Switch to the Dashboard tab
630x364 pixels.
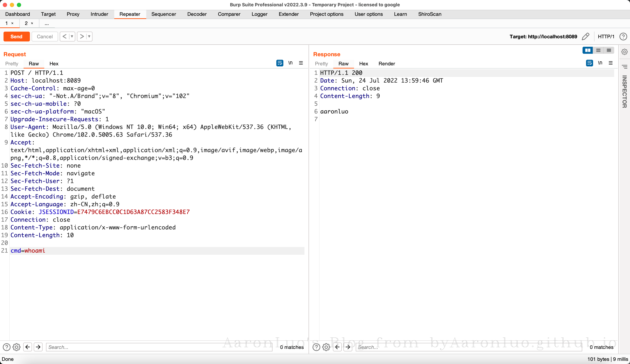pyautogui.click(x=18, y=14)
